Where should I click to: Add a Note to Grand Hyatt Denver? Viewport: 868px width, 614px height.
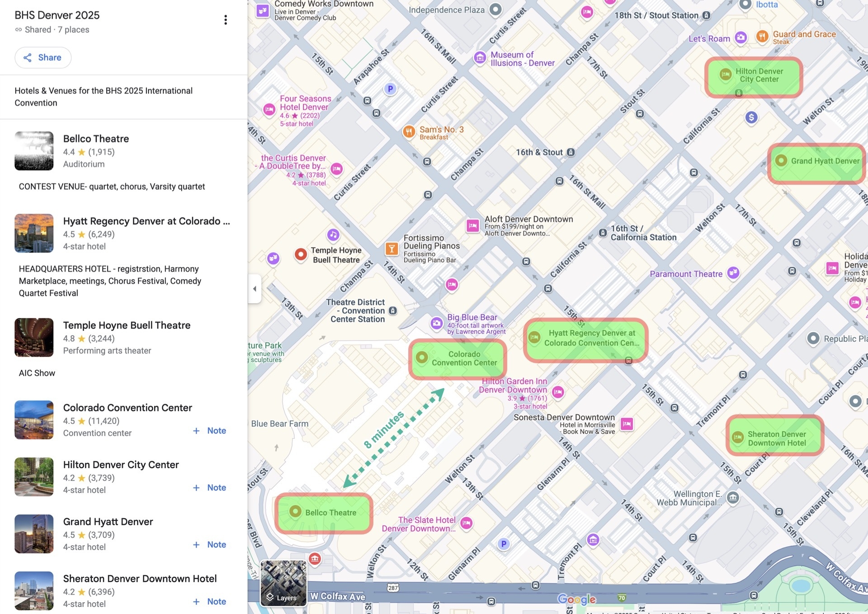click(x=210, y=544)
